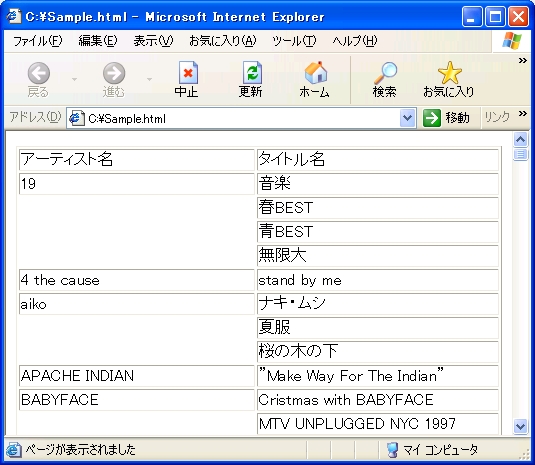Click the Windows flag logo

point(512,41)
